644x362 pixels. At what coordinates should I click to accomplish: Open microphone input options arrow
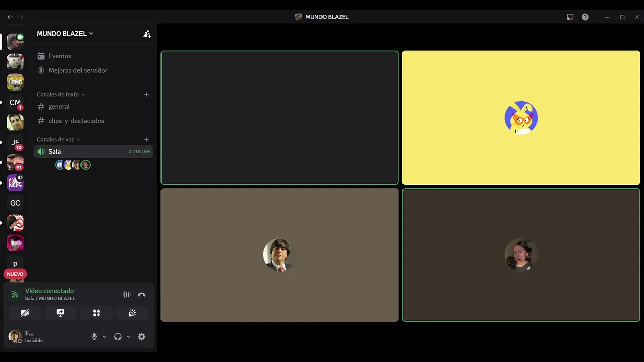coord(104,337)
